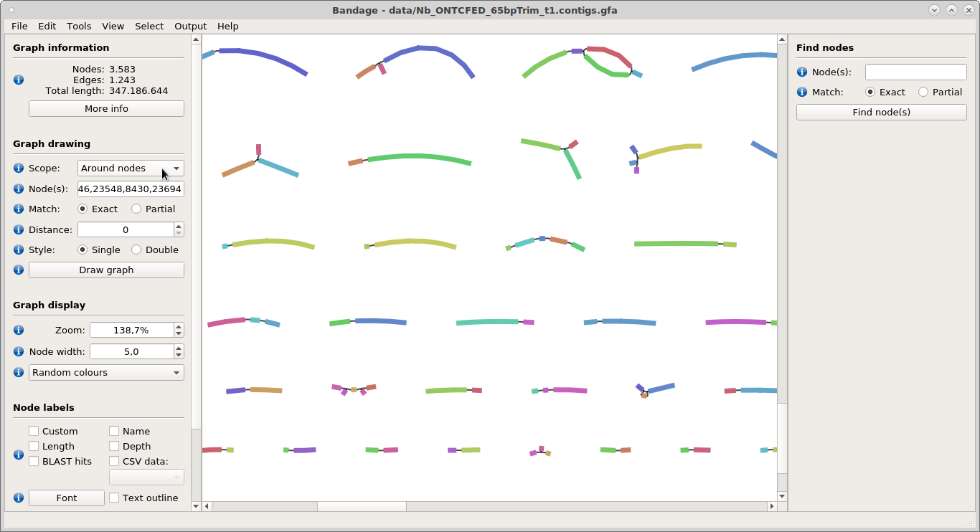Click the info icon next to Find nodes Match
Screen dimensions: 980x532
coord(802,92)
